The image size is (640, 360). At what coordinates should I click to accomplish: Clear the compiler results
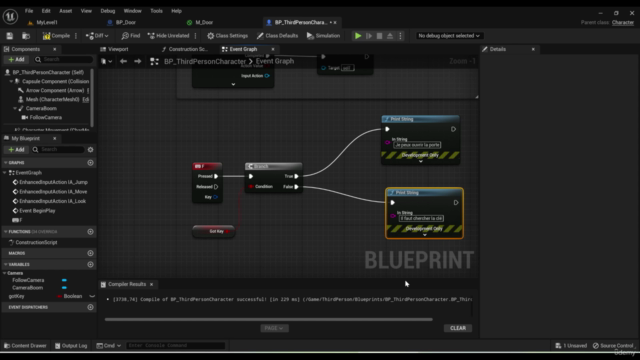[458, 328]
